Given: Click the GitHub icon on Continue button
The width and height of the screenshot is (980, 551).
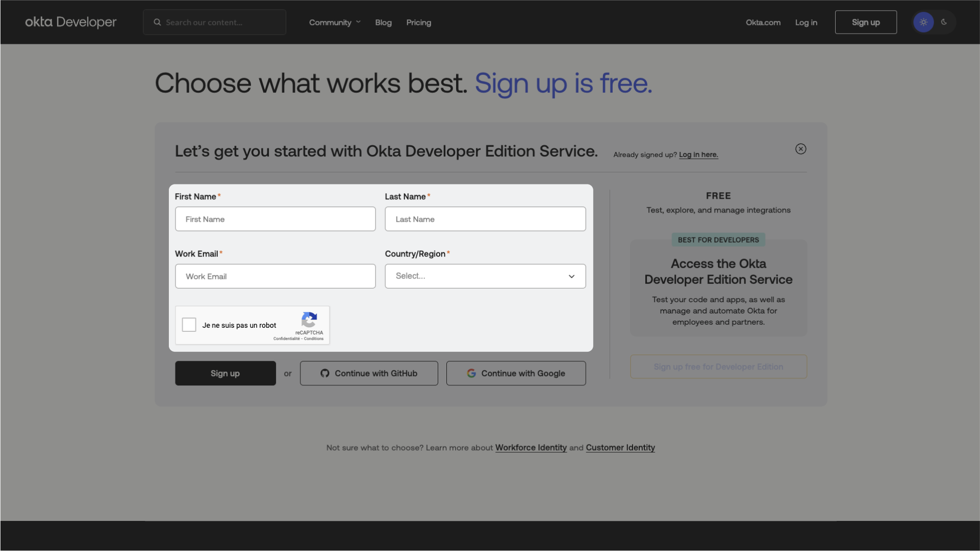Looking at the screenshot, I should click(x=325, y=373).
